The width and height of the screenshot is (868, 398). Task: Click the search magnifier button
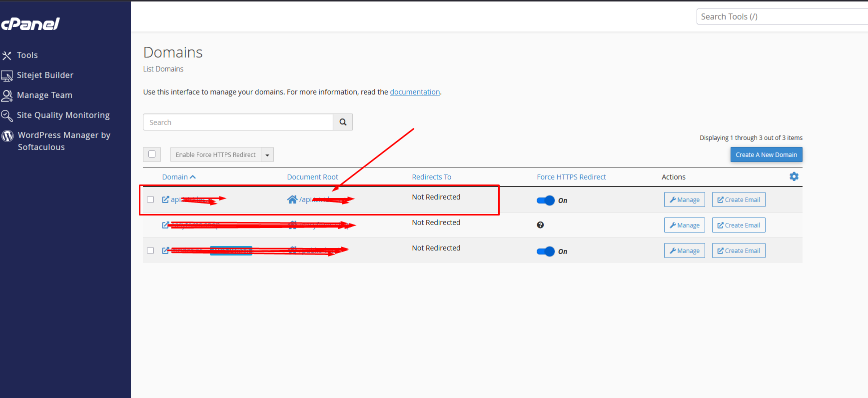pyautogui.click(x=343, y=122)
